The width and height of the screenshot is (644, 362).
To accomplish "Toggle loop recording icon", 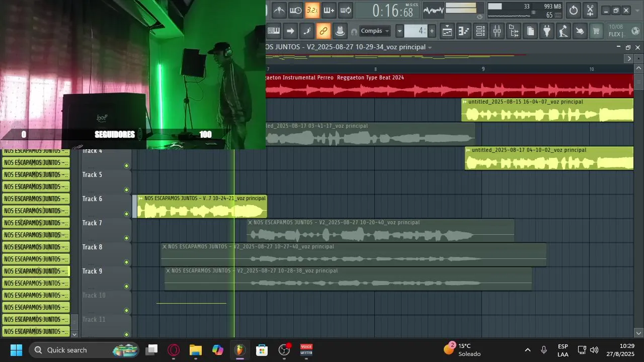I will click(346, 10).
